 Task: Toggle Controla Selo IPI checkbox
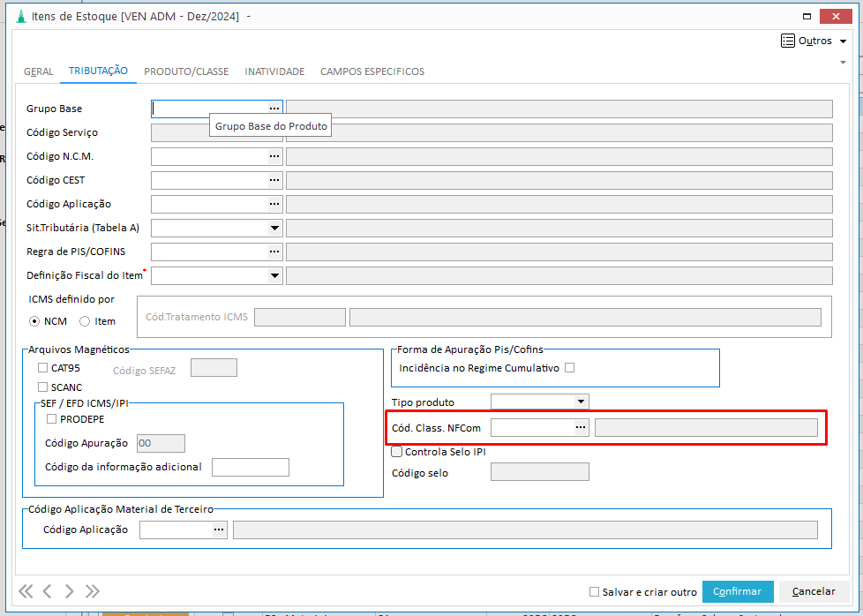(397, 452)
